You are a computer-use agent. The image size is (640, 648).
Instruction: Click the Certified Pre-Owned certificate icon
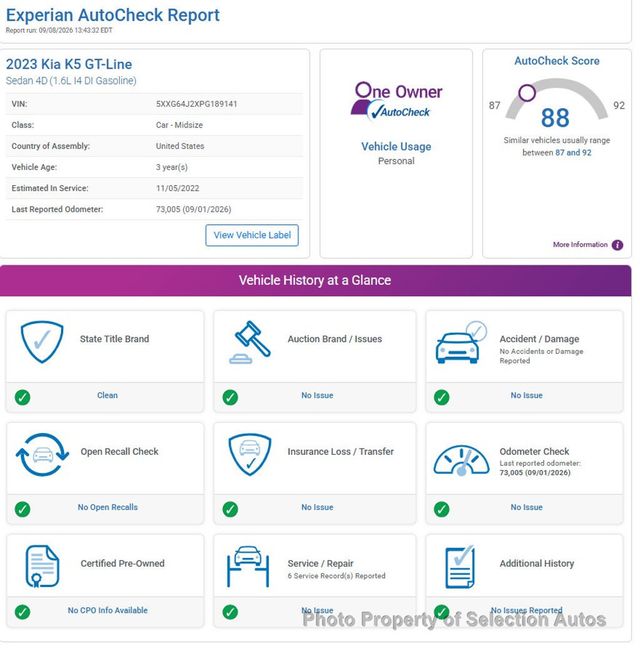[42, 566]
